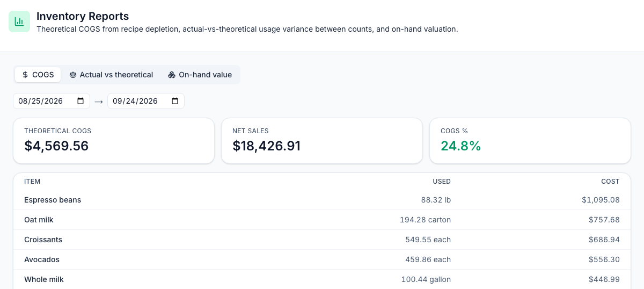Screen dimensions: 644x289
Task: Edit the start date field 08/25/2026
Action: (52, 101)
